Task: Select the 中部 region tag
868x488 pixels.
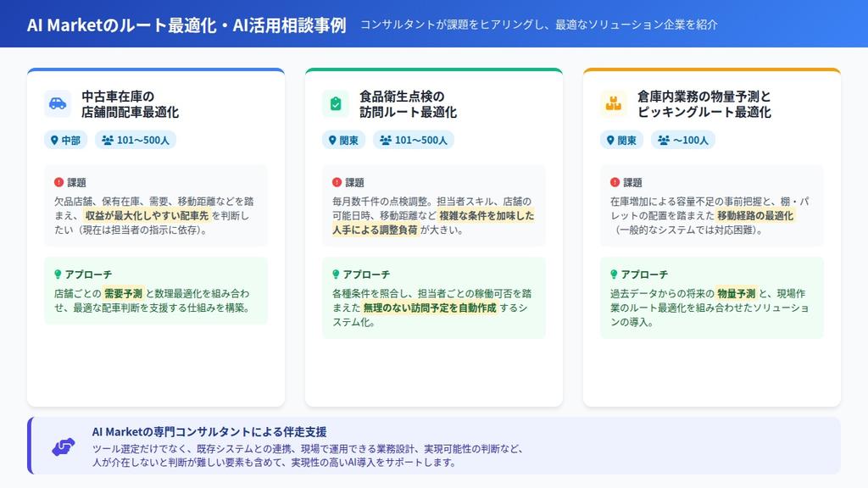Action: 65,140
